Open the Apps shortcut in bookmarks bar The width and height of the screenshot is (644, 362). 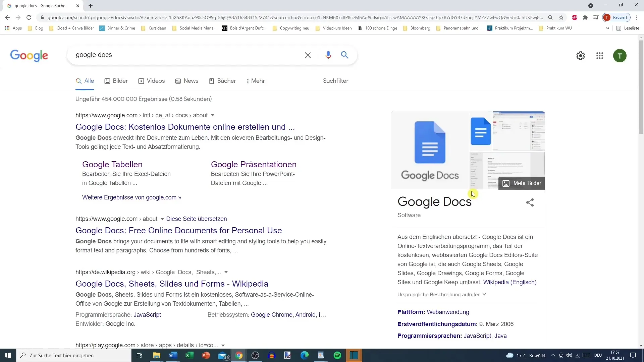pyautogui.click(x=13, y=28)
